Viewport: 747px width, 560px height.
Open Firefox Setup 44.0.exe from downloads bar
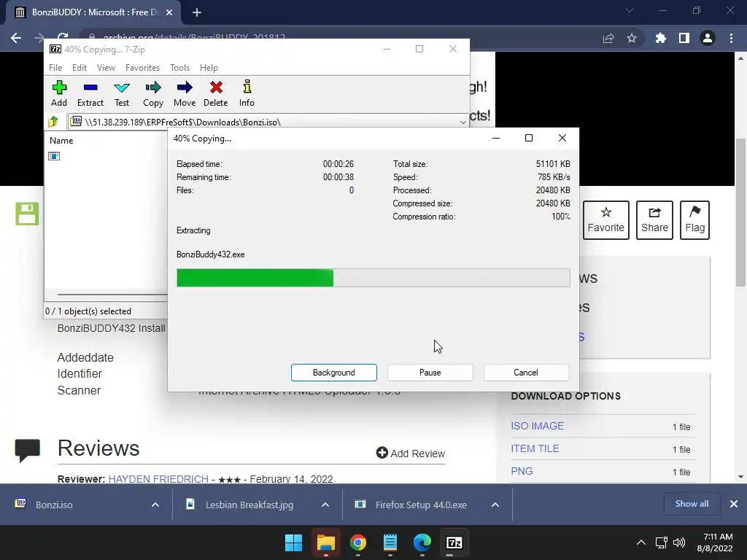pos(421,505)
